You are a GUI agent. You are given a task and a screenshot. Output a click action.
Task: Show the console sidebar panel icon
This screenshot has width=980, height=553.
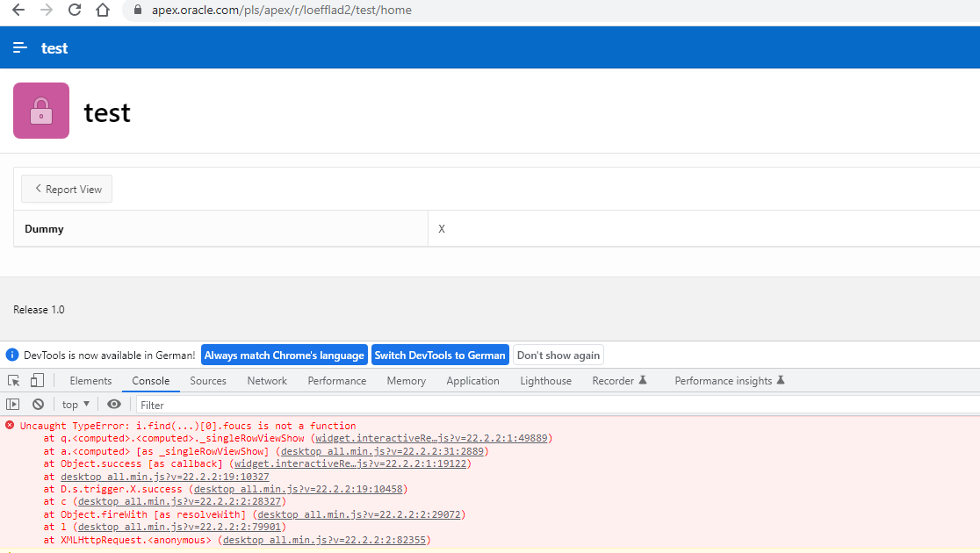13,405
